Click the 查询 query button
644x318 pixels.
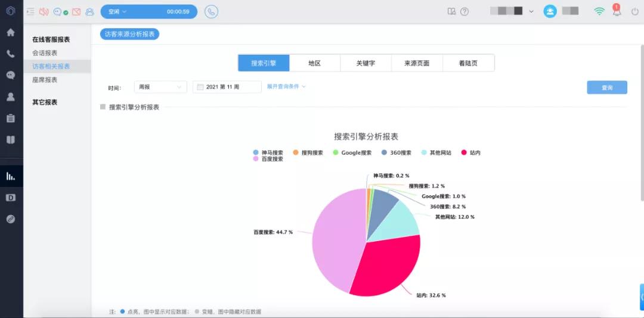[607, 88]
